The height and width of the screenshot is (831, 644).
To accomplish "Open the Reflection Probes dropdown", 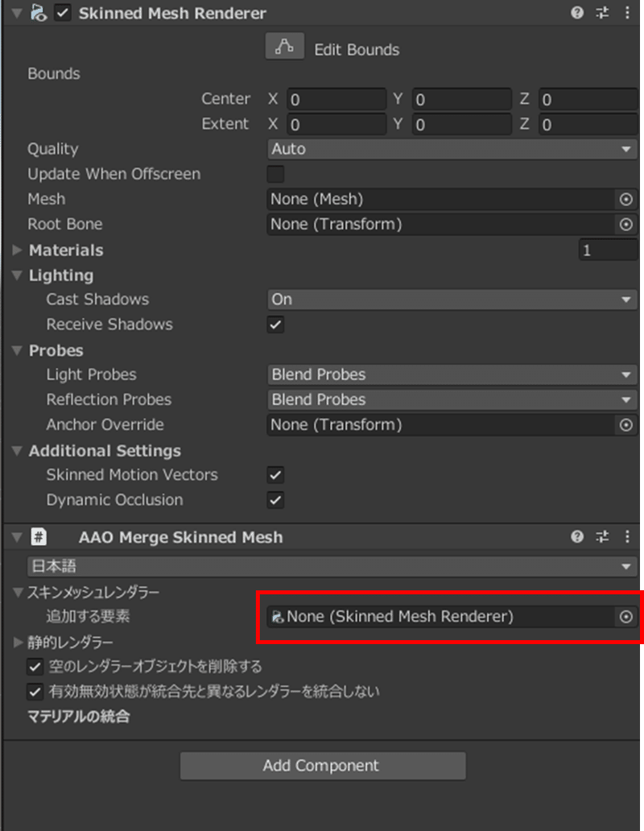I will pos(452,399).
